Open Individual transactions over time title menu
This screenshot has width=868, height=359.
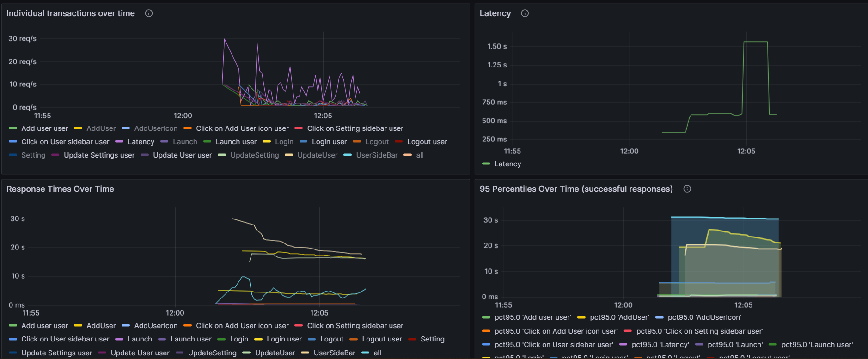pos(71,13)
